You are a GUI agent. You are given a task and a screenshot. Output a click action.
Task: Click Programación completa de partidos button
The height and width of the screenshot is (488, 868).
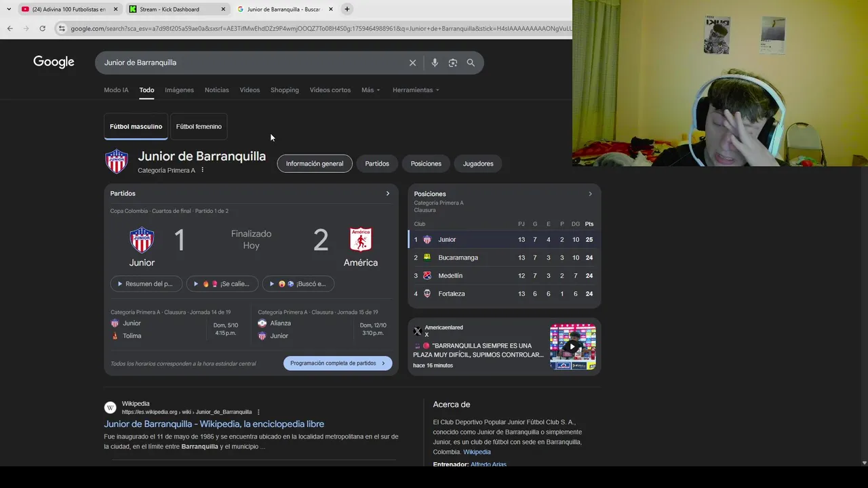[338, 363]
